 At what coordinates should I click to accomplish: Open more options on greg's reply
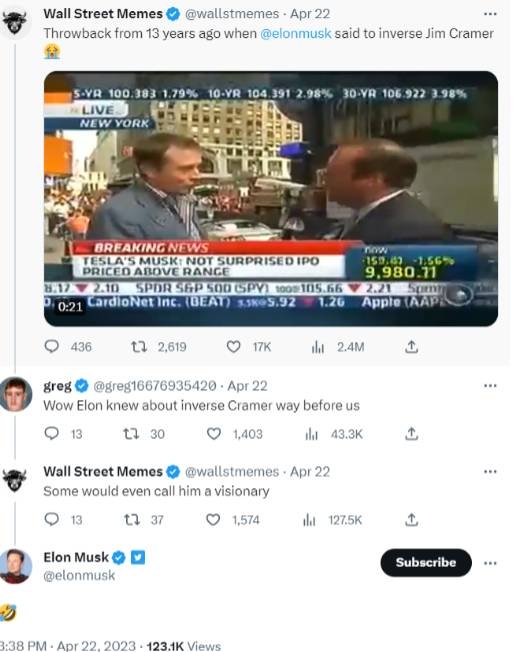point(490,386)
